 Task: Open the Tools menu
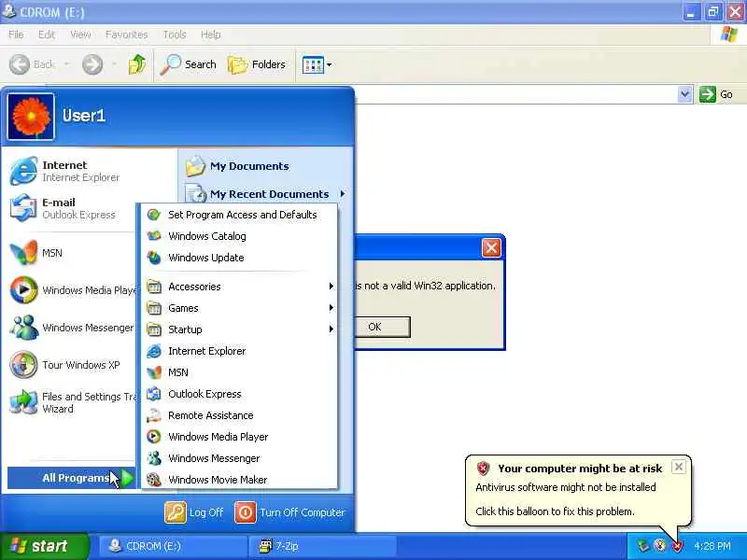click(175, 35)
